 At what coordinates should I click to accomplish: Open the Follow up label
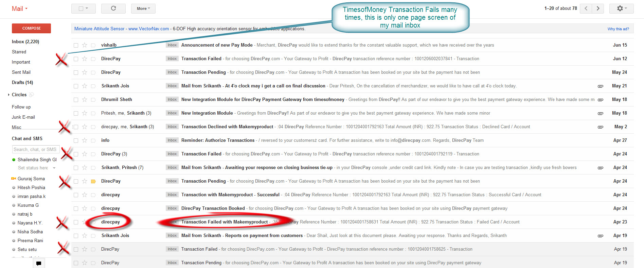21,107
